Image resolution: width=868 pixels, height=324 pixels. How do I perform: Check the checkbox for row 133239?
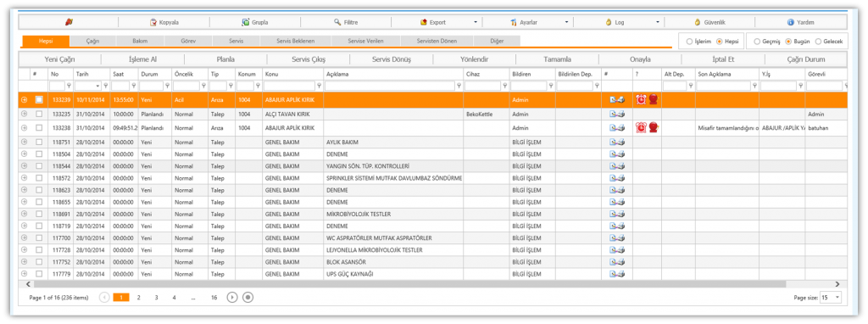coord(39,100)
